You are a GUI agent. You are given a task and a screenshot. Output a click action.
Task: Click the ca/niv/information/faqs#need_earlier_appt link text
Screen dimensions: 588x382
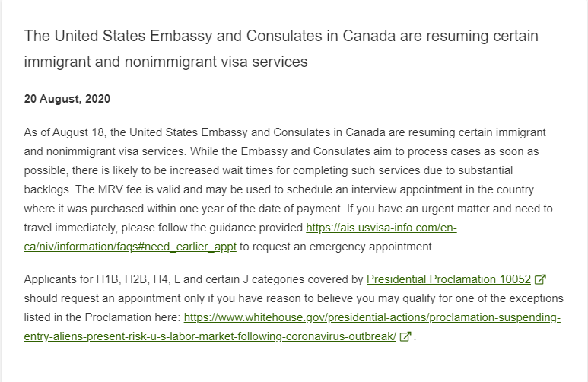pos(130,247)
